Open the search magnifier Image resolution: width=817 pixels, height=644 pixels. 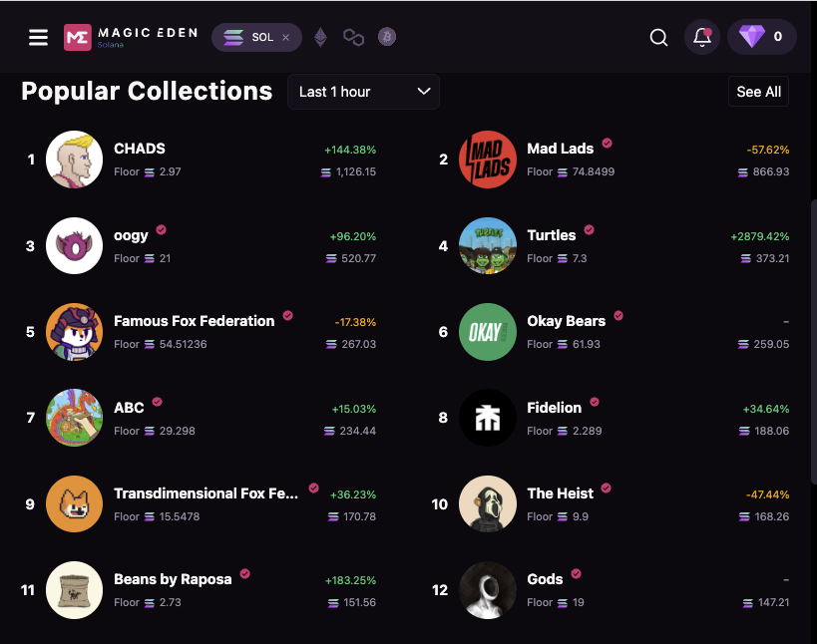pos(658,38)
